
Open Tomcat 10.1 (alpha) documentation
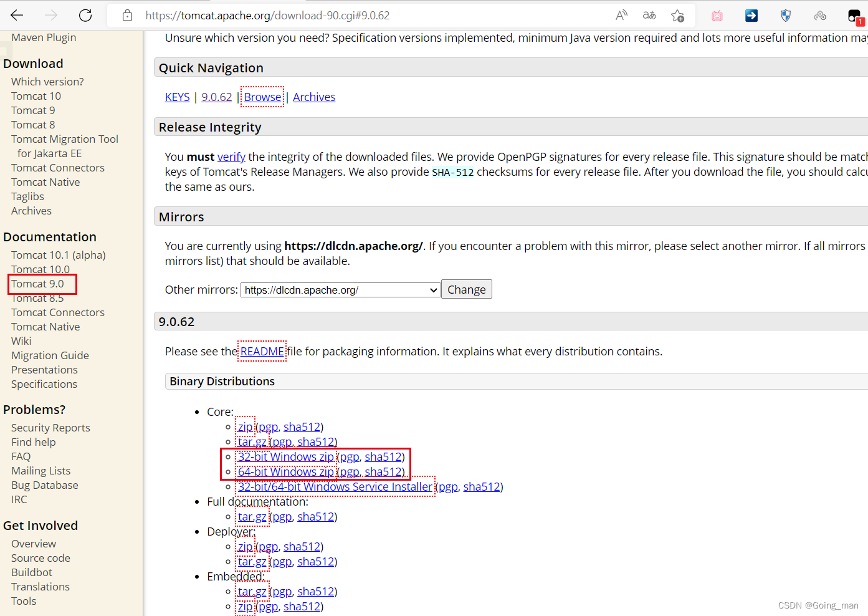(59, 255)
